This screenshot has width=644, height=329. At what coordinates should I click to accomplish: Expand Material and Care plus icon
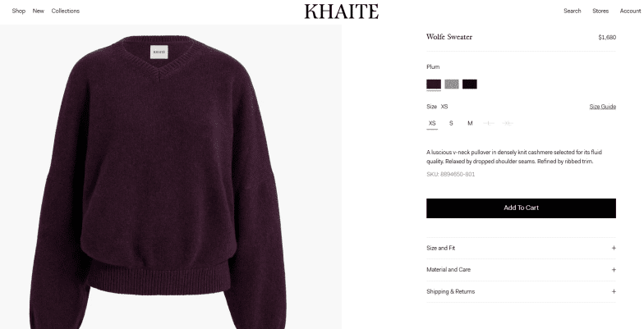[x=614, y=269]
